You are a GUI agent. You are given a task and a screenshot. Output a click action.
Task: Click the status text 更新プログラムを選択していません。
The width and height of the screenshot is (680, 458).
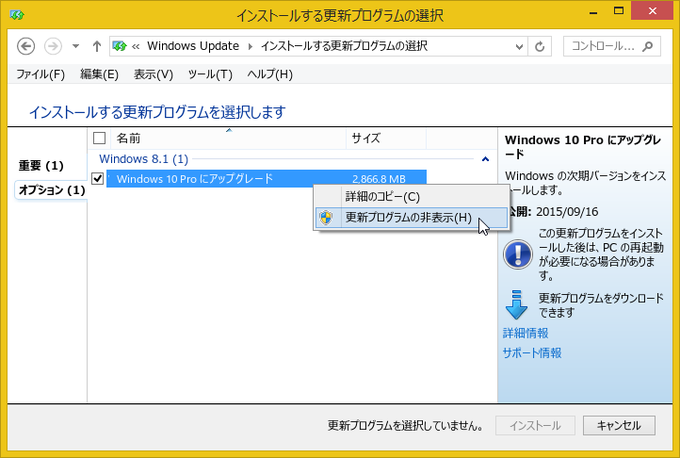pos(405,425)
